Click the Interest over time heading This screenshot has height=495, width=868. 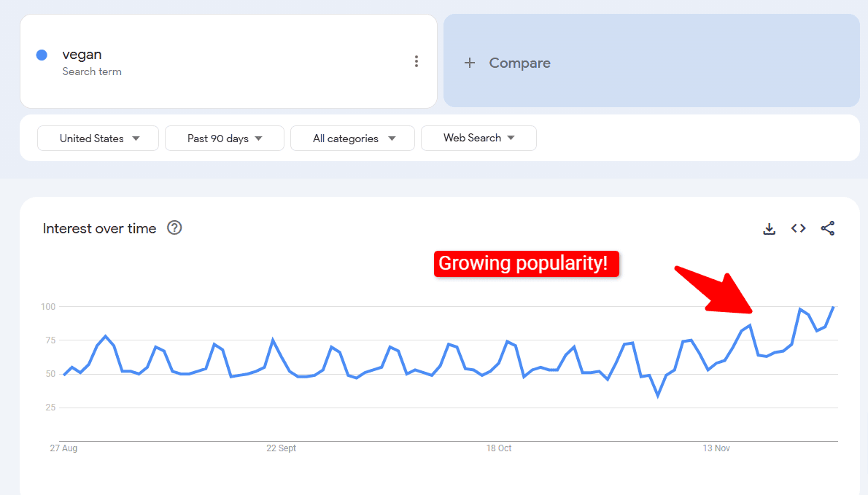point(99,229)
